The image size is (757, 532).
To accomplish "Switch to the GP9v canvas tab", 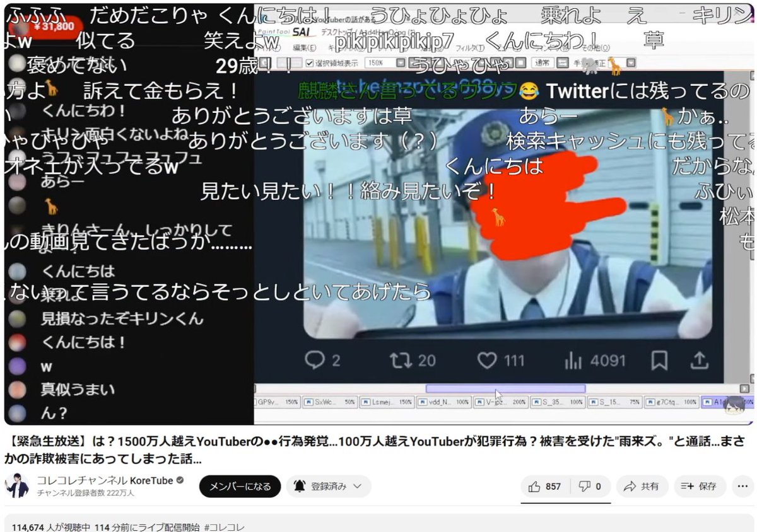I will 278,402.
